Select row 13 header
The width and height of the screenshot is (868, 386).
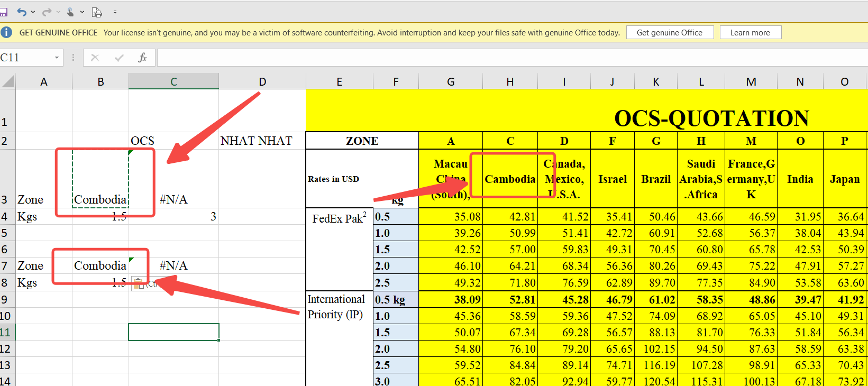(7, 365)
